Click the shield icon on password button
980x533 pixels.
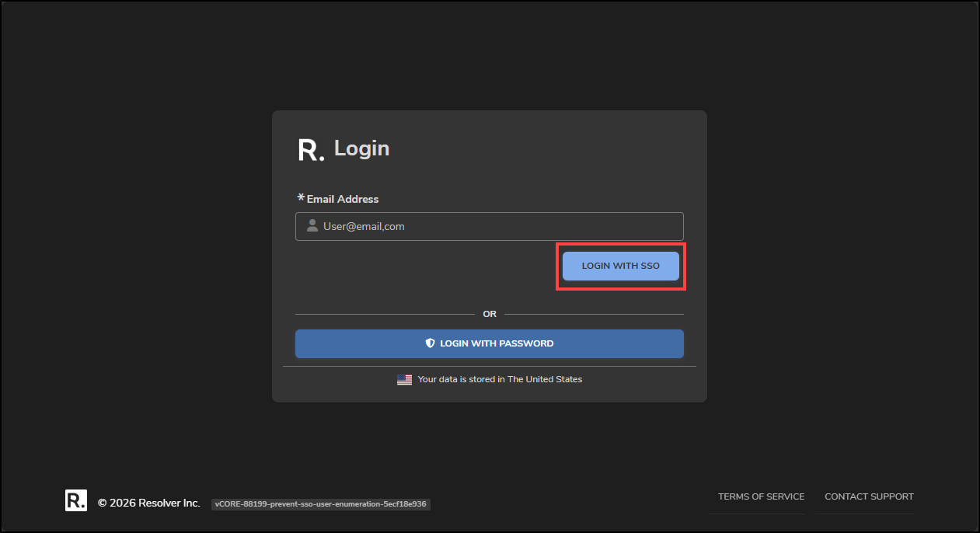(430, 343)
